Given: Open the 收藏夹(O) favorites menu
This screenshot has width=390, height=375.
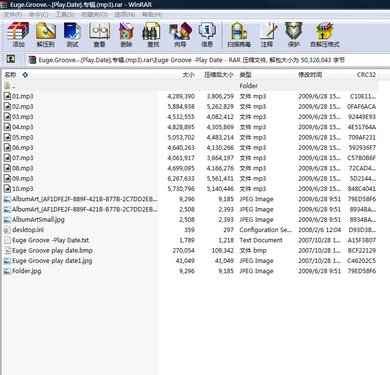Looking at the screenshot, I should pyautogui.click(x=94, y=14).
